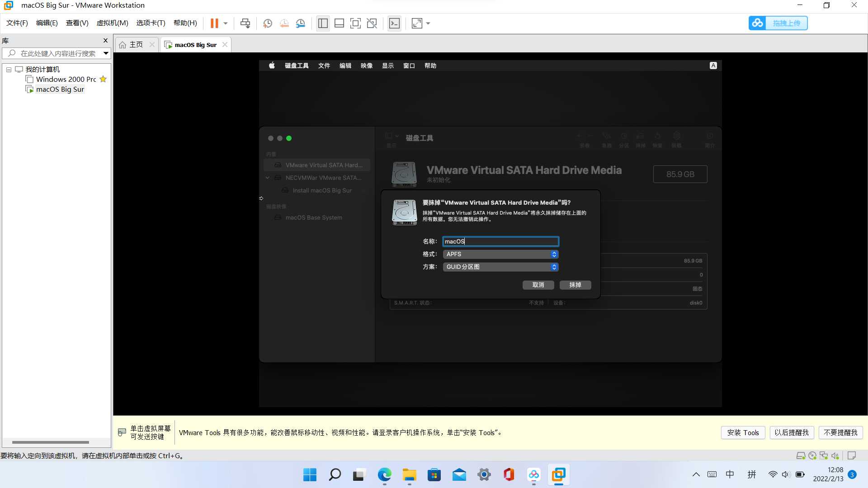868x488 pixels.
Task: Click the 取消 cancel button
Action: [x=538, y=285]
